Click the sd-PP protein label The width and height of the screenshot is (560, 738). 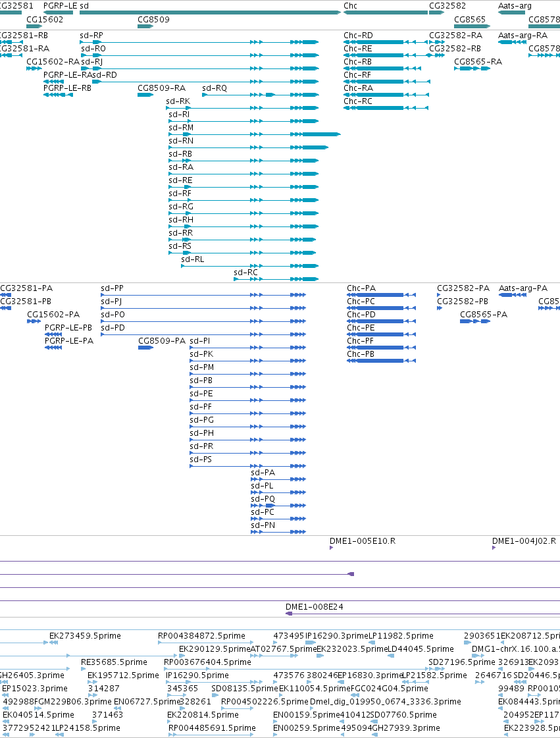[112, 288]
